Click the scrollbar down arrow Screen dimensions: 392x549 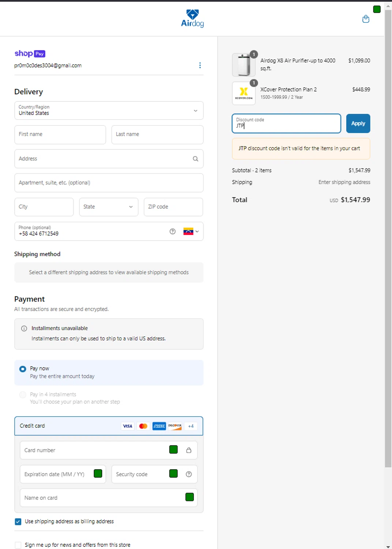(388, 546)
